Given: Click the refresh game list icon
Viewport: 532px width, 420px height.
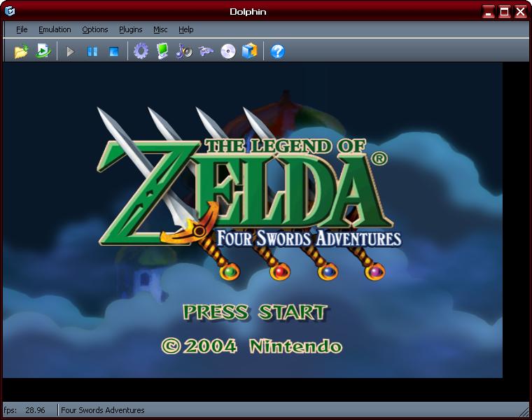Looking at the screenshot, I should (x=43, y=51).
